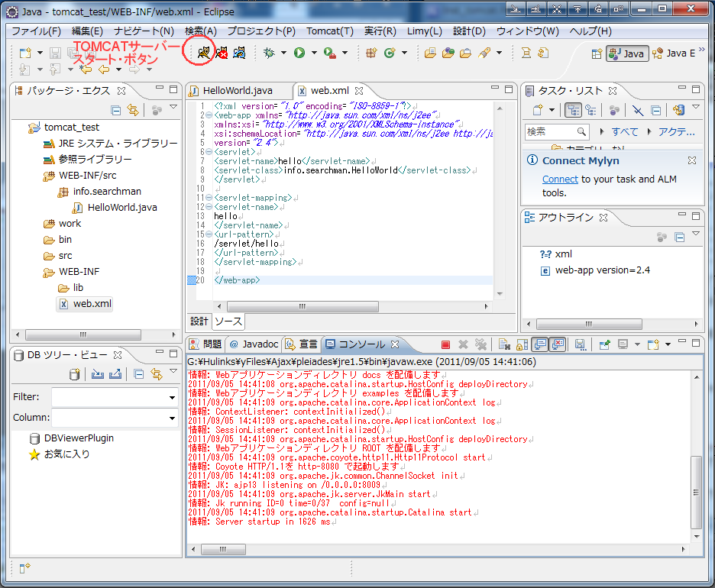This screenshot has width=715, height=588.
Task: Switch to the Javadoc tab
Action: coord(254,344)
